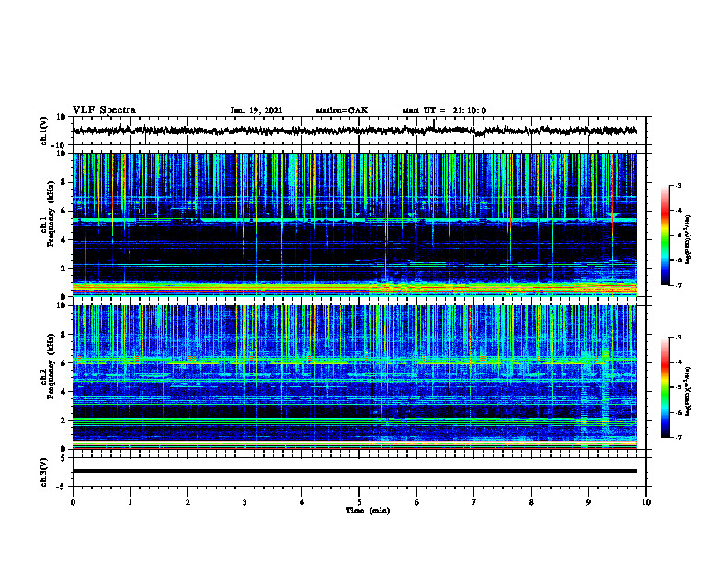Image resolution: width=728 pixels, height=563 pixels.
Task: Click the lower ch.2 color scale bar
Action: (x=665, y=387)
